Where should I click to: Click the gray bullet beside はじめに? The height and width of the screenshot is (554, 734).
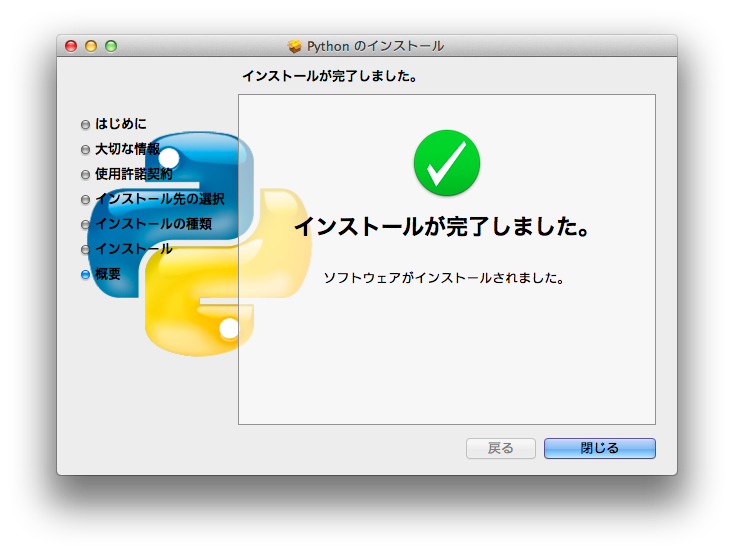click(x=85, y=125)
